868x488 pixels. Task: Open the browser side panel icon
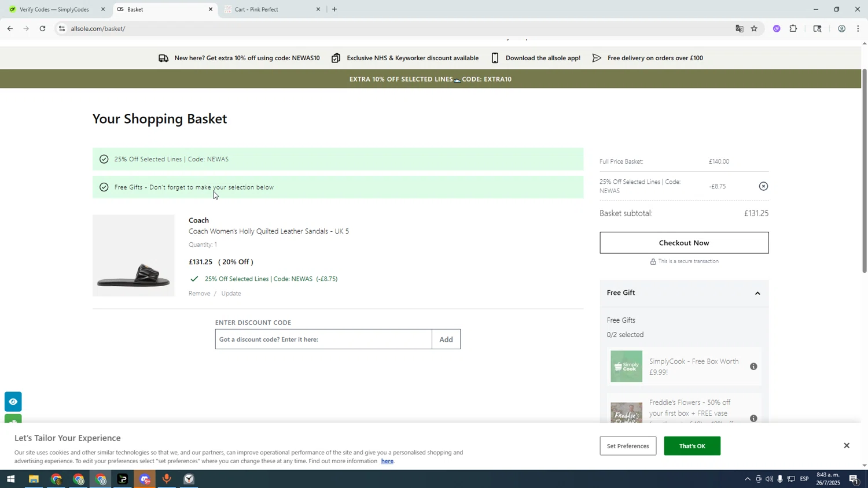point(817,28)
